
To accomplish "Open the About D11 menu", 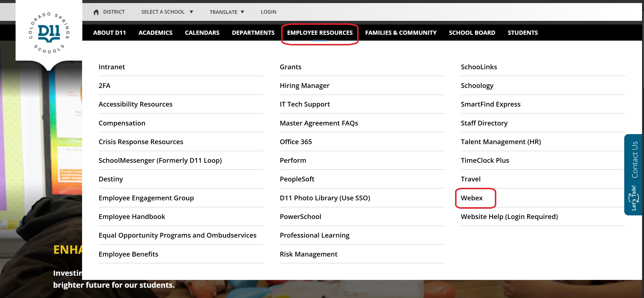I will (109, 33).
